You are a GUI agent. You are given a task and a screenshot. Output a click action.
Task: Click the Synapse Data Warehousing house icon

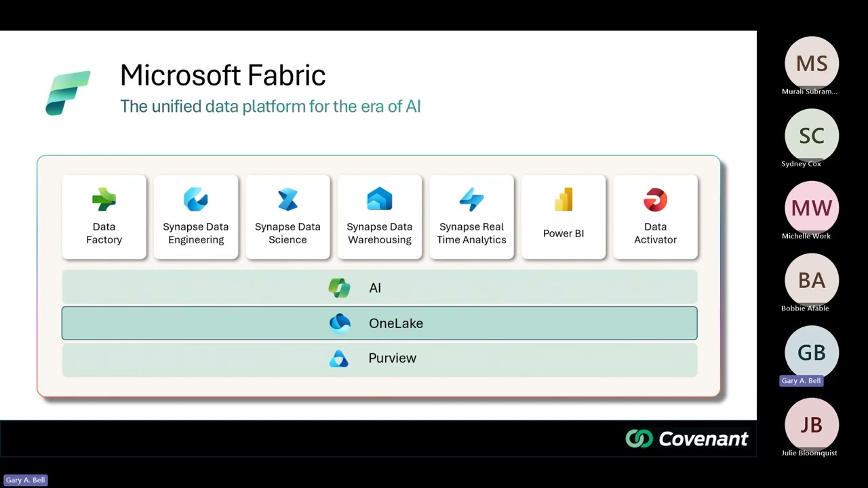pyautogui.click(x=380, y=200)
